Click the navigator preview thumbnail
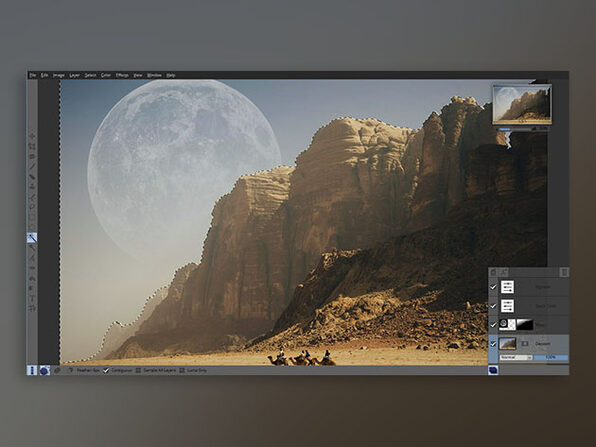This screenshot has height=447, width=596. click(x=522, y=105)
